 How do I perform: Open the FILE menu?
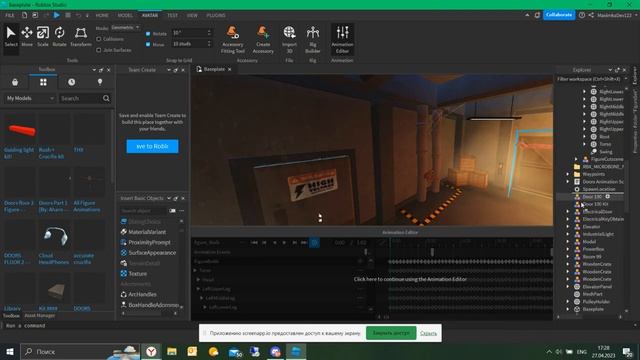(10, 15)
